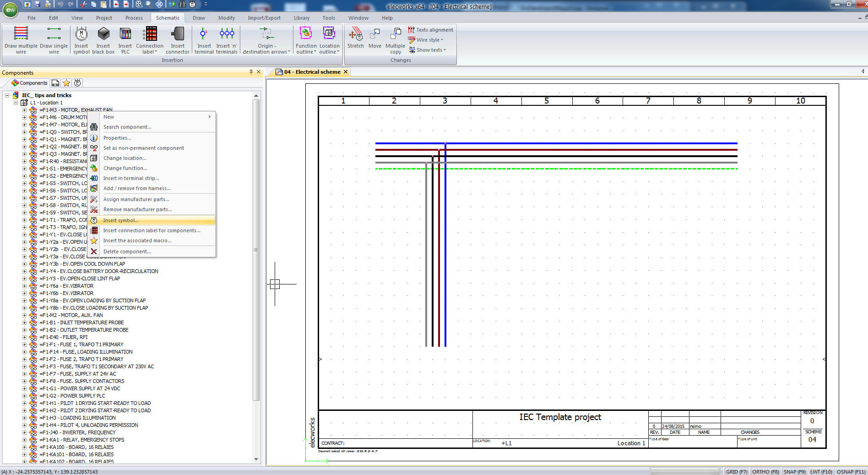Open Show texts dropdown
868x475 pixels.
pyautogui.click(x=428, y=50)
